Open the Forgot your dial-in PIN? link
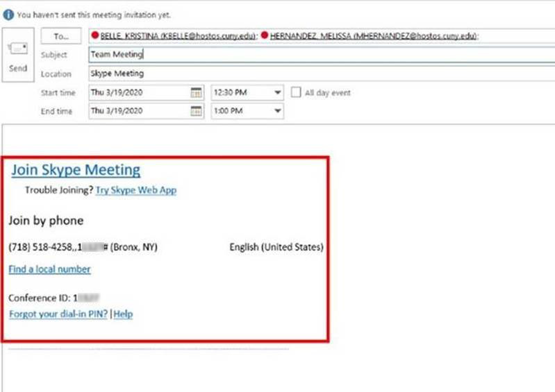 tap(58, 314)
